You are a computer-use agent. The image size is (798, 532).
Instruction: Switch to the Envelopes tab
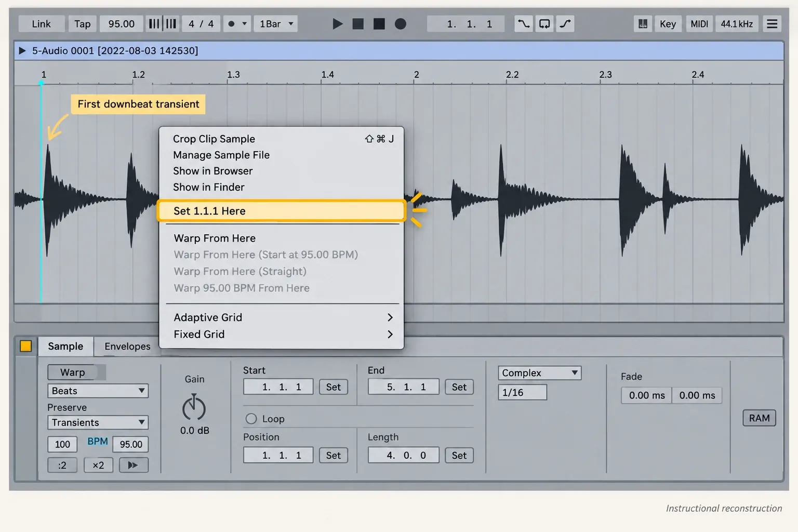pos(127,347)
